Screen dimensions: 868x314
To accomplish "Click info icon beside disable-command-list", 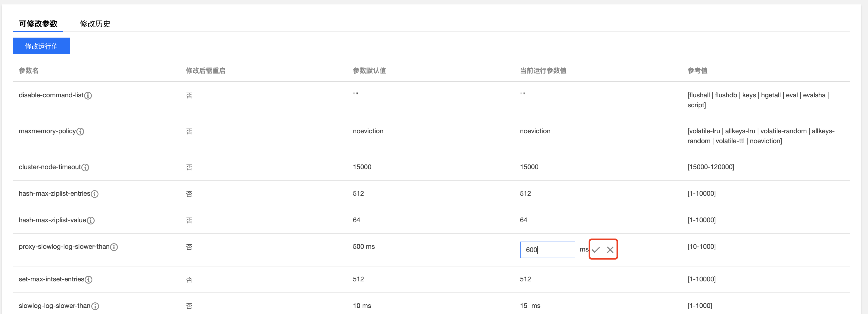I will click(x=88, y=96).
